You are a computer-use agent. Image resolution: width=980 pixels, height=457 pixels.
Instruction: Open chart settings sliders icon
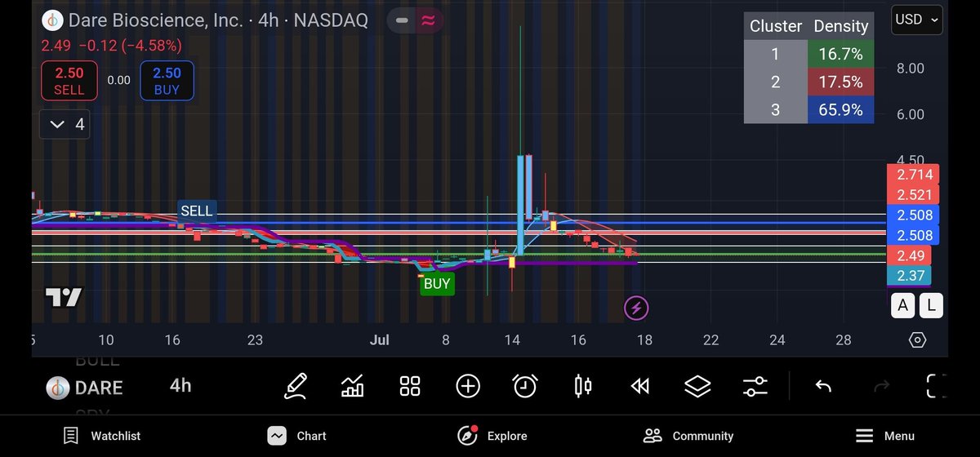[755, 386]
